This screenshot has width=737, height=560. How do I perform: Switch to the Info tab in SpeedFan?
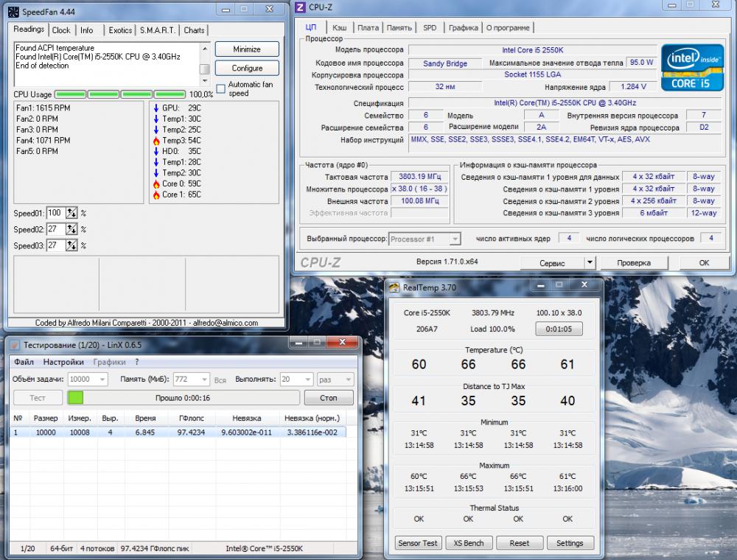click(86, 30)
